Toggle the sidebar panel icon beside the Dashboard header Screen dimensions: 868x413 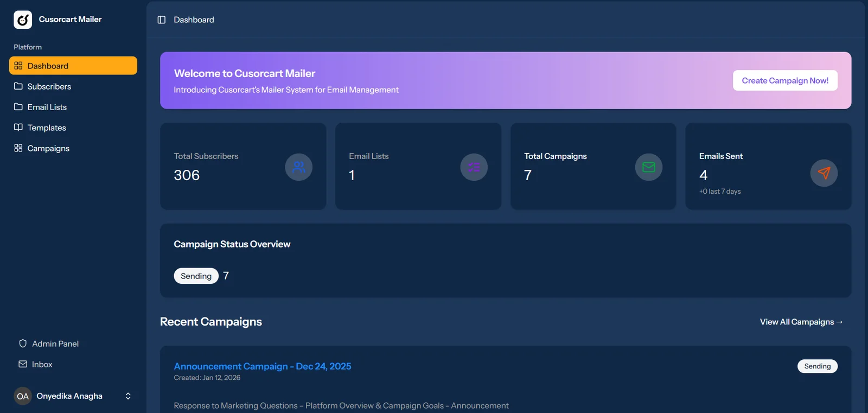[162, 20]
